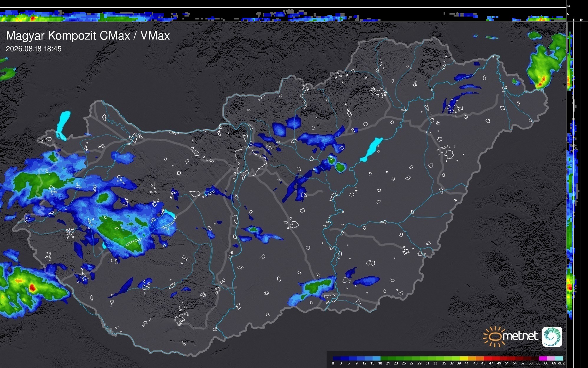Click the "3" value on the legend

coord(341,363)
